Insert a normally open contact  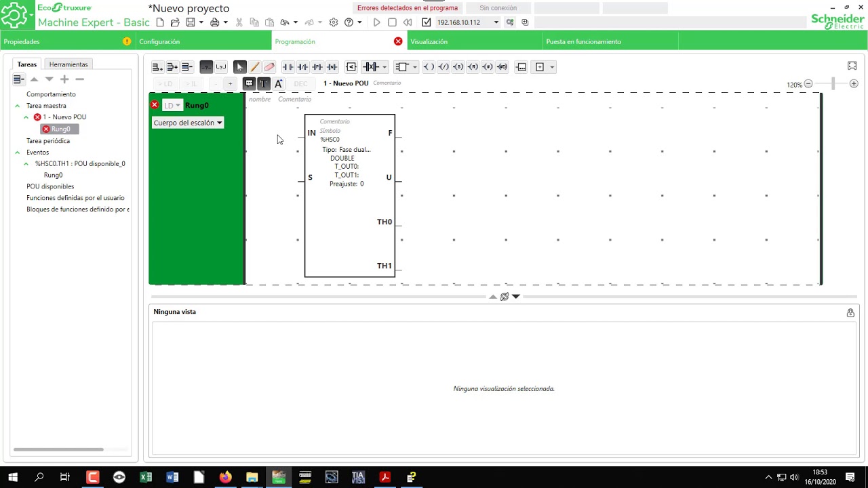[x=288, y=67]
